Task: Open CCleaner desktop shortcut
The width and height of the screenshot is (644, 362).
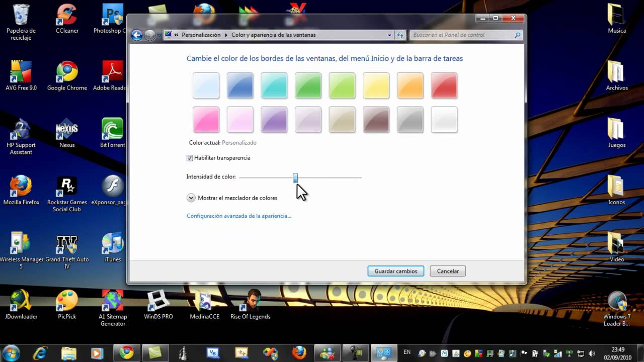Action: [67, 19]
